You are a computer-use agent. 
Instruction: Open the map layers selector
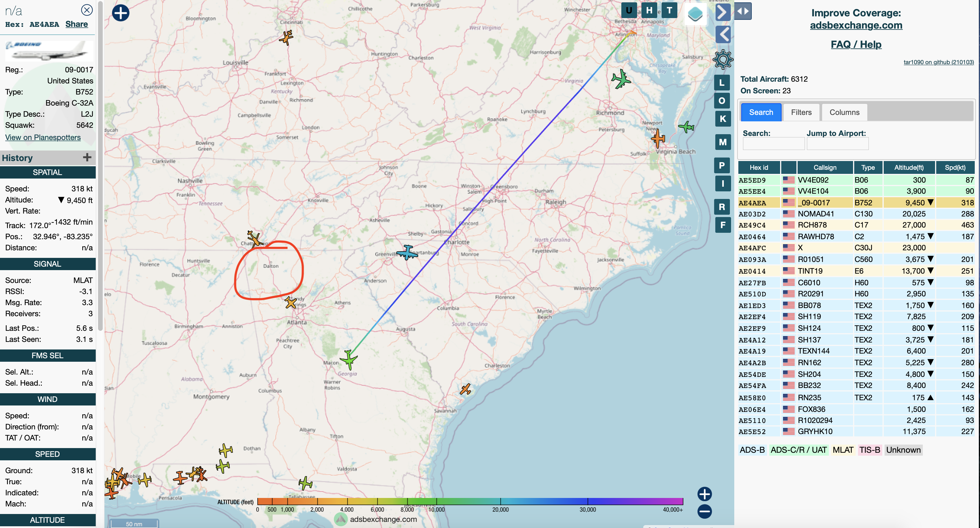point(695,14)
